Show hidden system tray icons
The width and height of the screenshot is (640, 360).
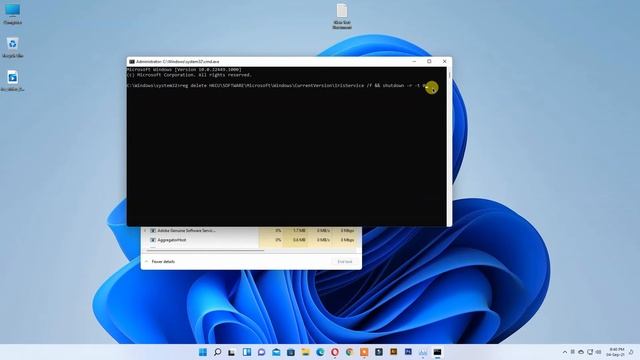click(x=565, y=352)
